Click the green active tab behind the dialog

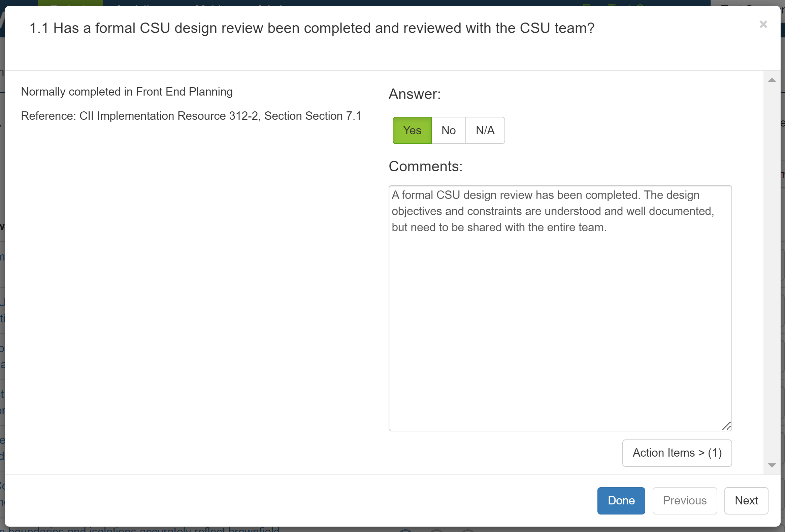click(70, 3)
